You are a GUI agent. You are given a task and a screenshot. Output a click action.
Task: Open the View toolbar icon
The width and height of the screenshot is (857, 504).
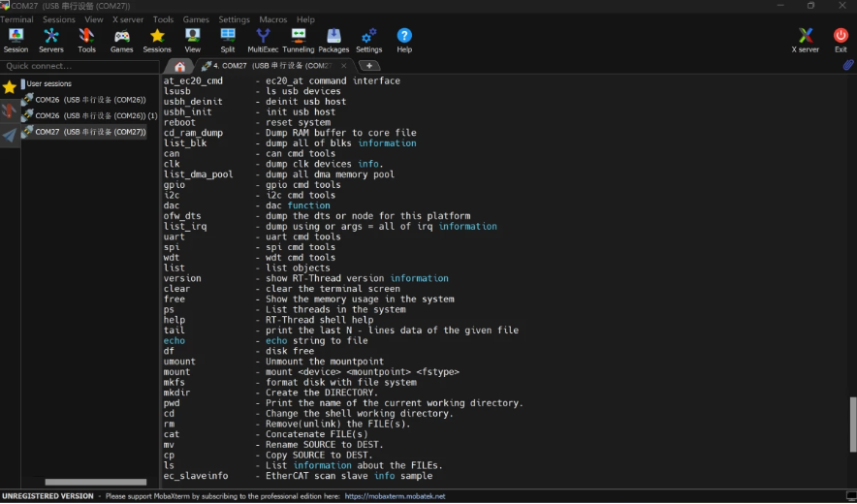point(192,41)
